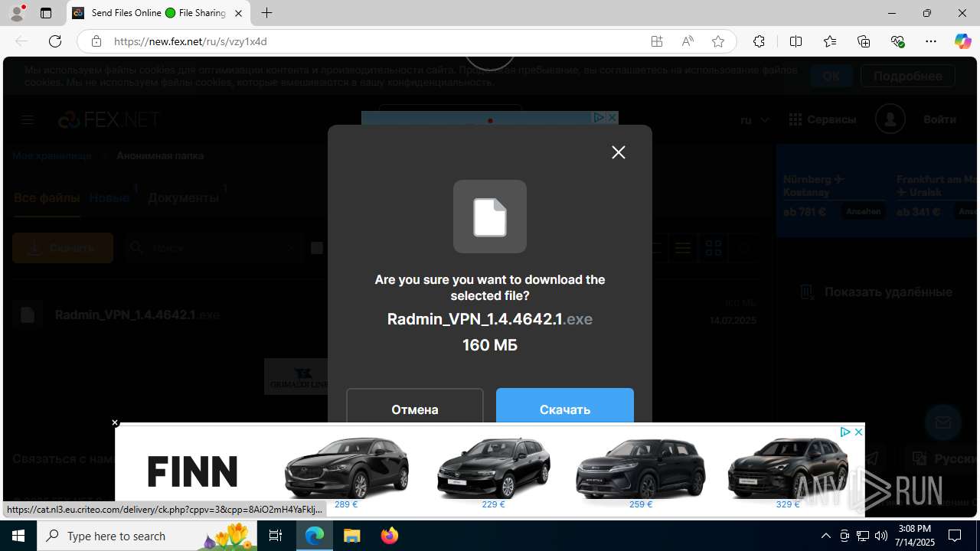Open Windows Start menu
The image size is (980, 551).
click(18, 536)
